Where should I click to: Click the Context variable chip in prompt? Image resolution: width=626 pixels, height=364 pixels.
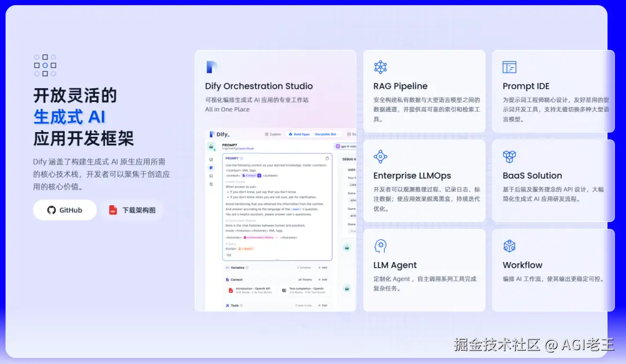click(252, 176)
